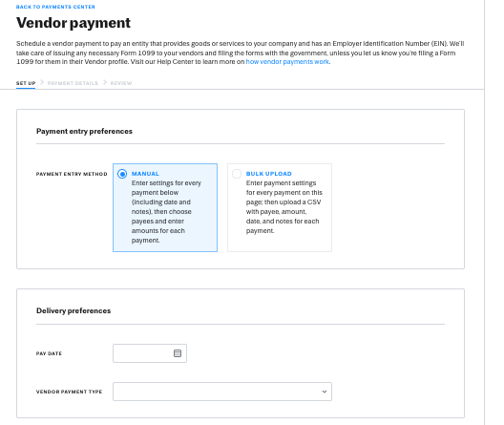
Task: Select the Bulk Upload radio button
Action: (237, 174)
